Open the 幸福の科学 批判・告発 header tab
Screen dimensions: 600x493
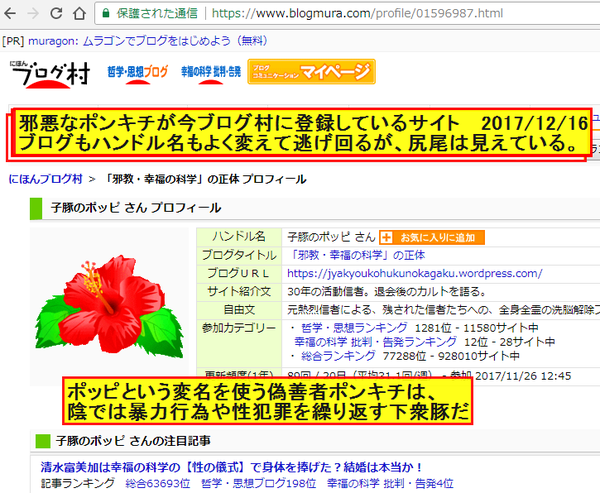(211, 72)
